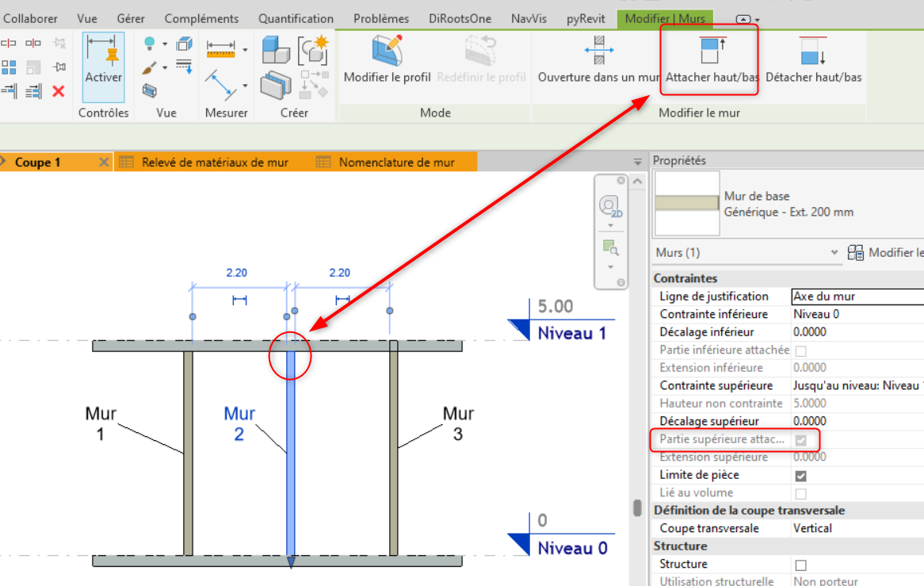Click the Contrainte inférieure Niveau 0 value
The image size is (924, 586).
pyautogui.click(x=857, y=314)
